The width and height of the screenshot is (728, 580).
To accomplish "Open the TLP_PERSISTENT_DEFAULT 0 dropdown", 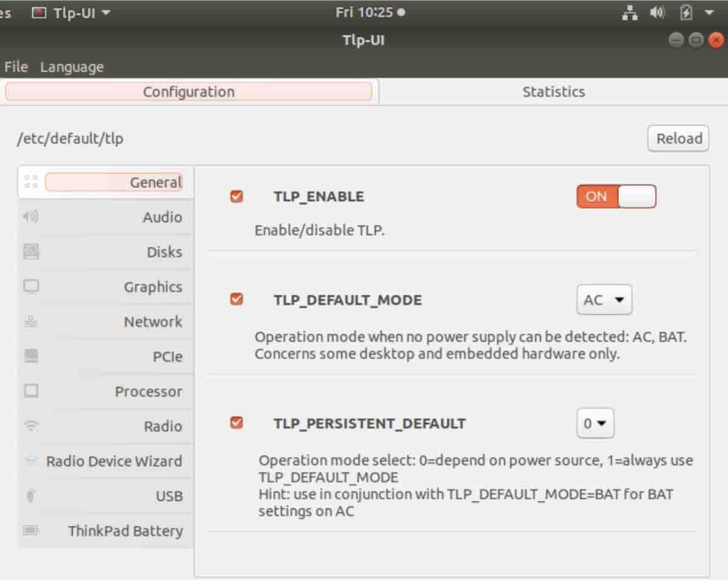I will [x=595, y=423].
